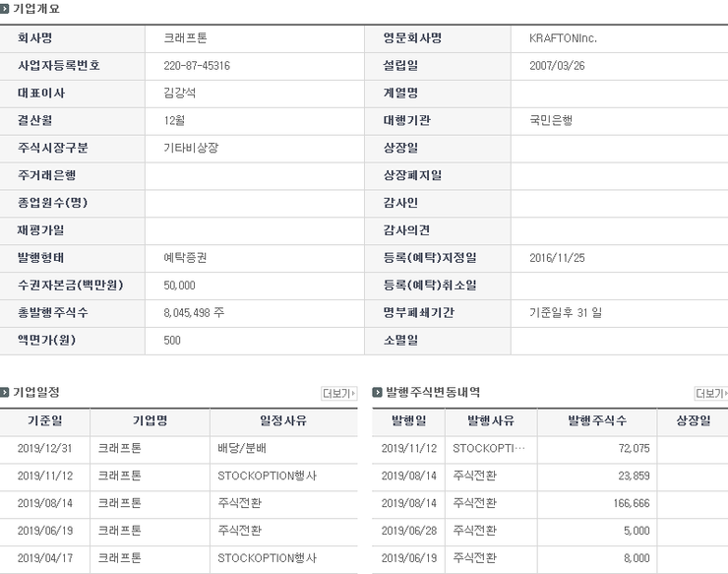Select the 수권자본금(백만원) field label
The image size is (728, 574).
click(70, 285)
